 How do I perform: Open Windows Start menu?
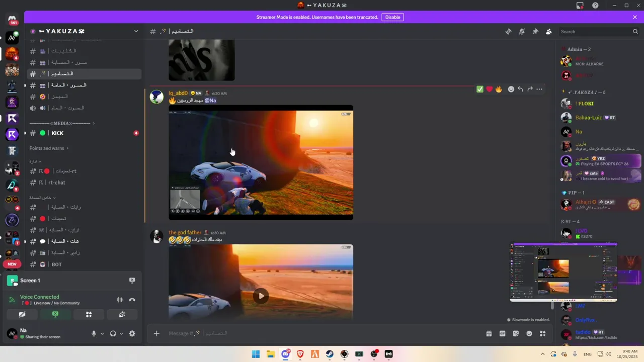(x=256, y=354)
